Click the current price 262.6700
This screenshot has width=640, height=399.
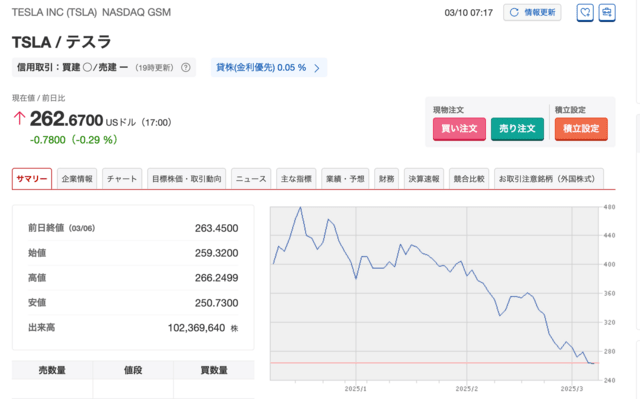[66, 120]
